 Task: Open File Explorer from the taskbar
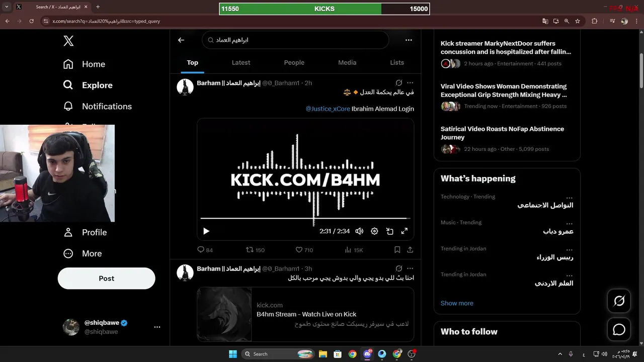323,354
